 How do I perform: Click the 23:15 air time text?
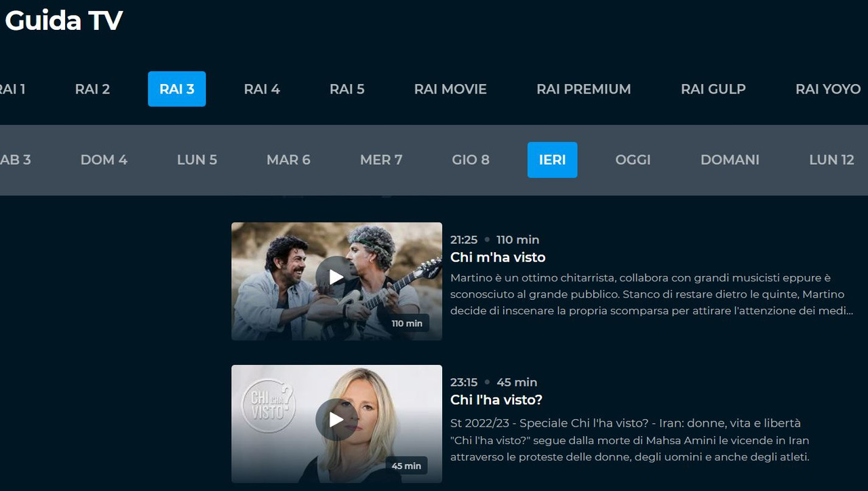click(x=464, y=382)
